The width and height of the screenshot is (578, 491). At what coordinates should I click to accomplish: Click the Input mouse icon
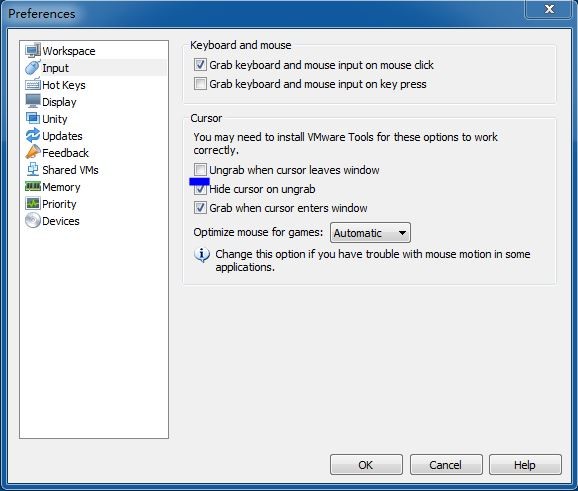pyautogui.click(x=33, y=67)
